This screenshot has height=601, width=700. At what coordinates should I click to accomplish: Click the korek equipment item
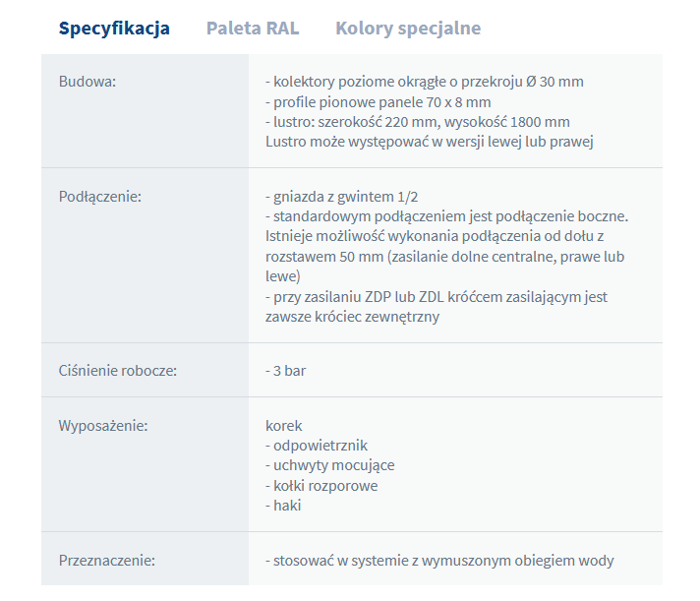284,426
